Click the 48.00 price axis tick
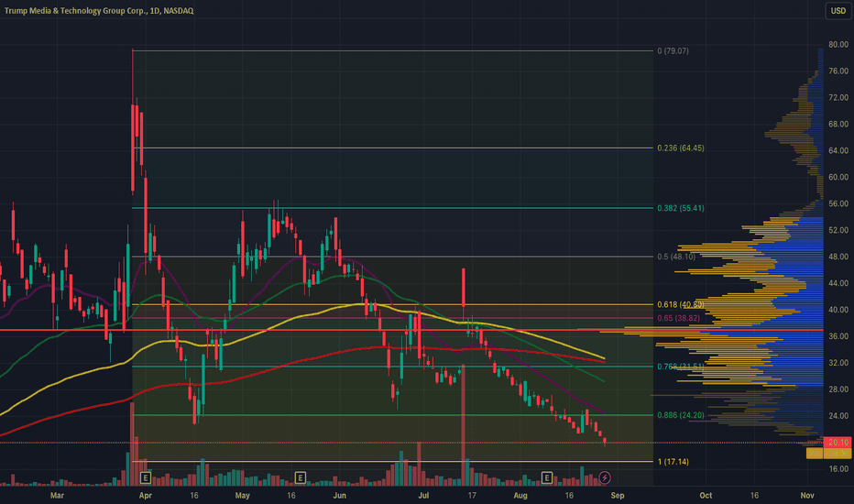Image resolution: width=854 pixels, height=504 pixels. [x=838, y=257]
